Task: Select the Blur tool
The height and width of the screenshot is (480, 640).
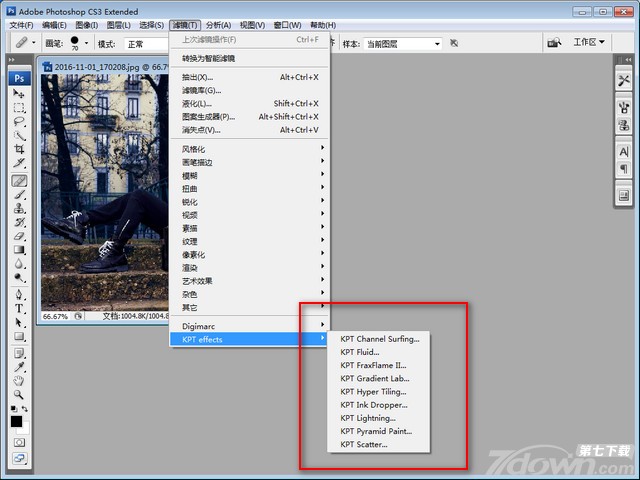Action: click(x=19, y=264)
